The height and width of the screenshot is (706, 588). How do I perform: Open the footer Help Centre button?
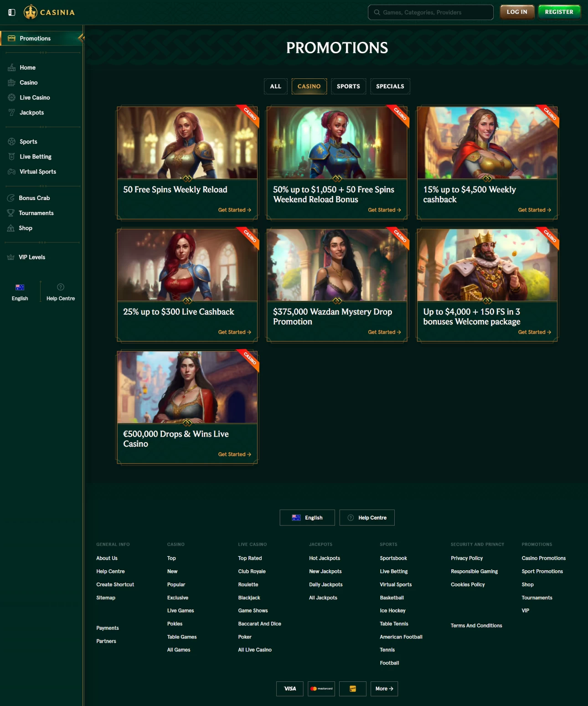[x=367, y=518]
